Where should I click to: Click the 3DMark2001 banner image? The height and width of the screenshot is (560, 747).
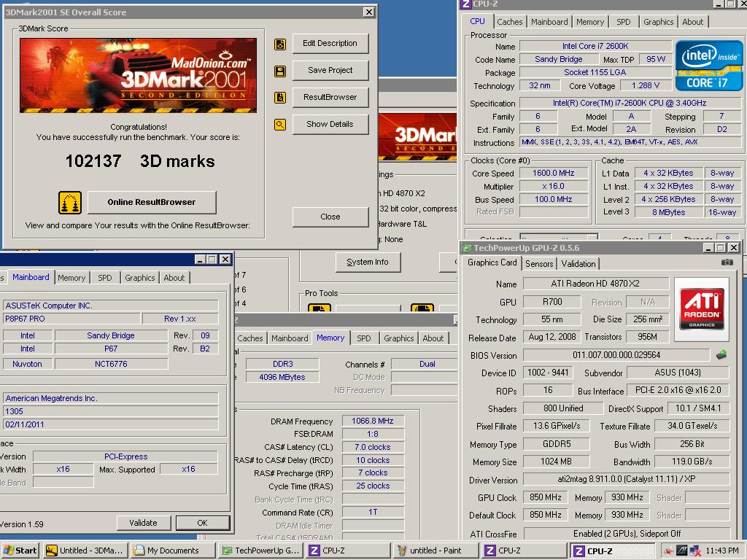click(138, 75)
